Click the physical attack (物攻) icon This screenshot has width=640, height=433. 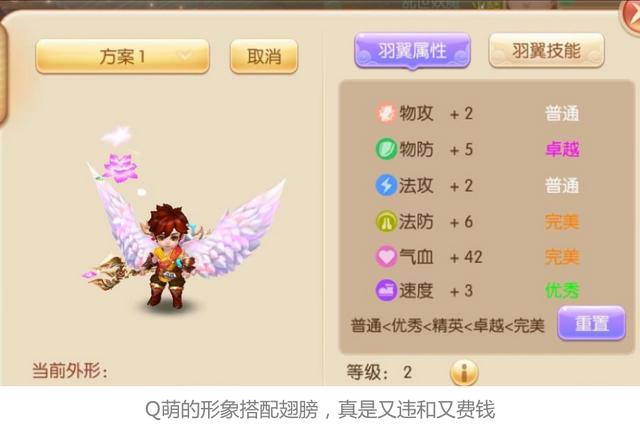coord(386,113)
